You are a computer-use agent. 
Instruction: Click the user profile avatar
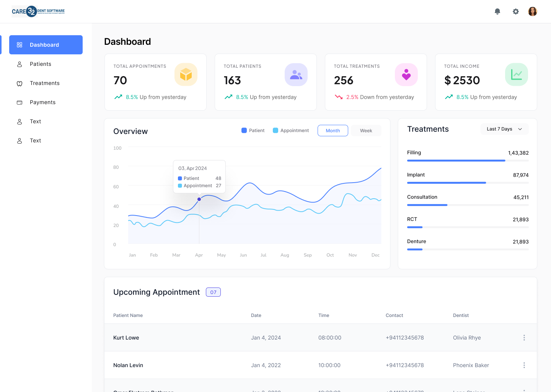pos(533,11)
